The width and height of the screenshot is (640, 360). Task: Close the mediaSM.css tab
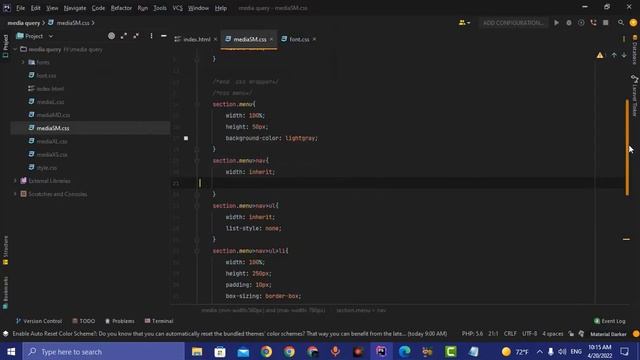[x=271, y=39]
